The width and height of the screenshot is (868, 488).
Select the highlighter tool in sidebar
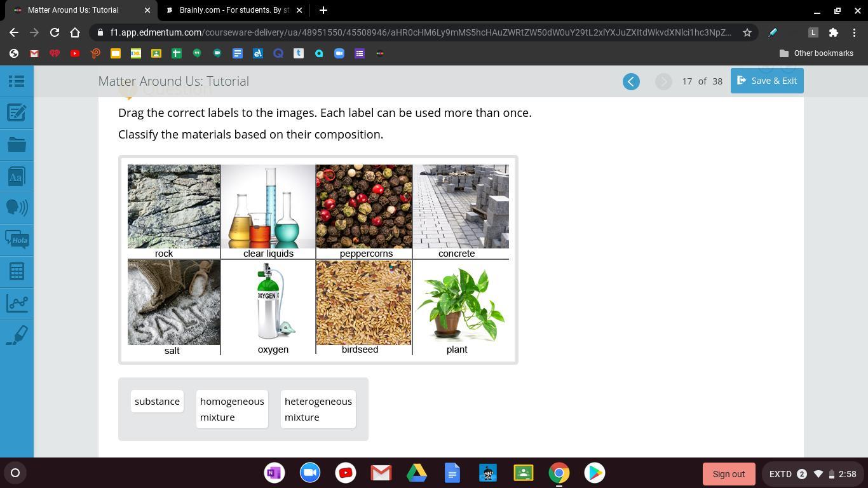(x=17, y=335)
